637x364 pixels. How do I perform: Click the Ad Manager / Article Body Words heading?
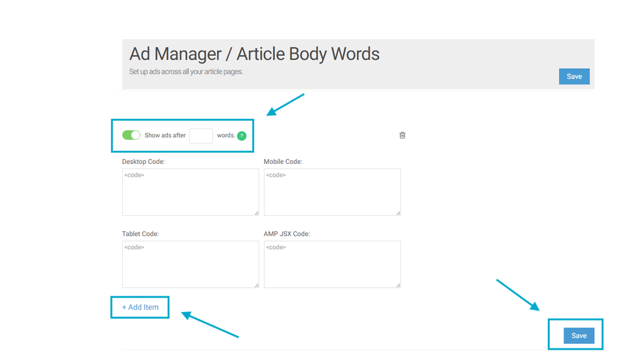(254, 54)
